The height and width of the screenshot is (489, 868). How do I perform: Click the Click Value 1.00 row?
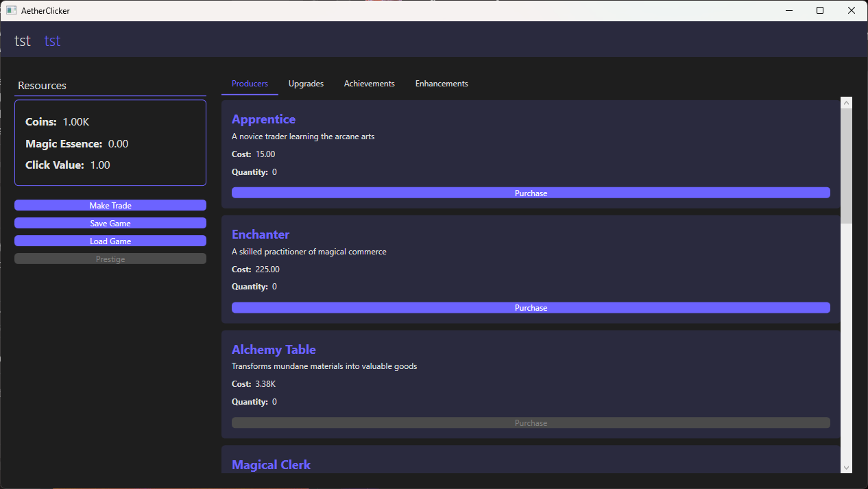68,165
